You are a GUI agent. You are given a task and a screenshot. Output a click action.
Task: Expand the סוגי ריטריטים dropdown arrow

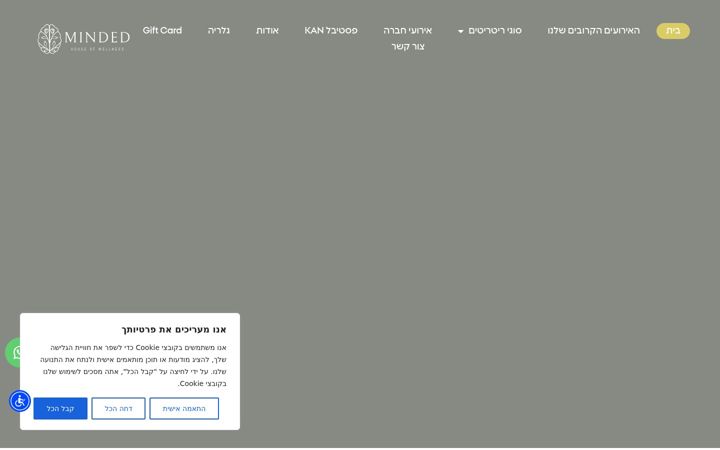461,31
